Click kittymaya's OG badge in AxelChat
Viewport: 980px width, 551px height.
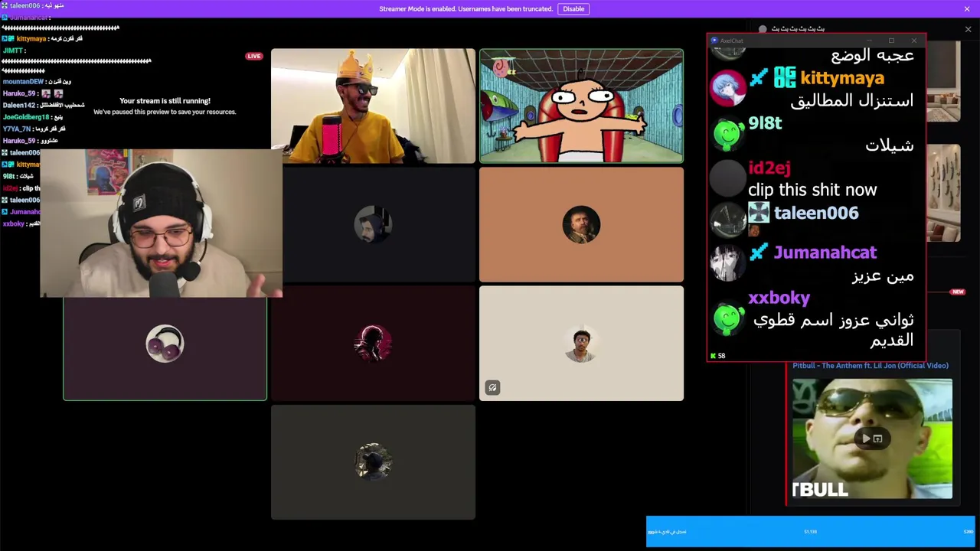click(785, 77)
